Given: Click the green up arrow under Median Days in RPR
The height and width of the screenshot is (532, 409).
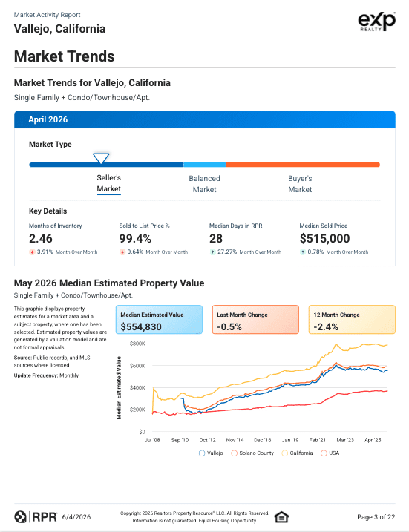Looking at the screenshot, I should [x=212, y=252].
